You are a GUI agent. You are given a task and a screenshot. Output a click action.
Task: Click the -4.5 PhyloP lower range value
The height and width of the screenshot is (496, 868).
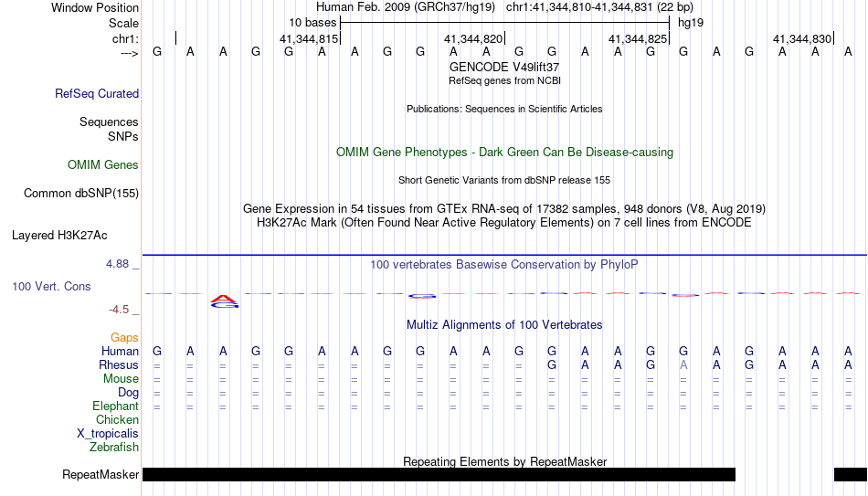pos(119,310)
